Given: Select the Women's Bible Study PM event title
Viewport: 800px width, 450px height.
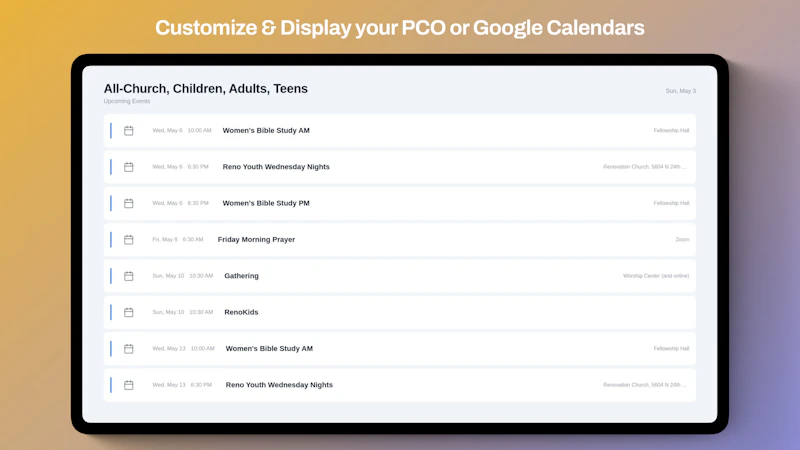Looking at the screenshot, I should 266,203.
